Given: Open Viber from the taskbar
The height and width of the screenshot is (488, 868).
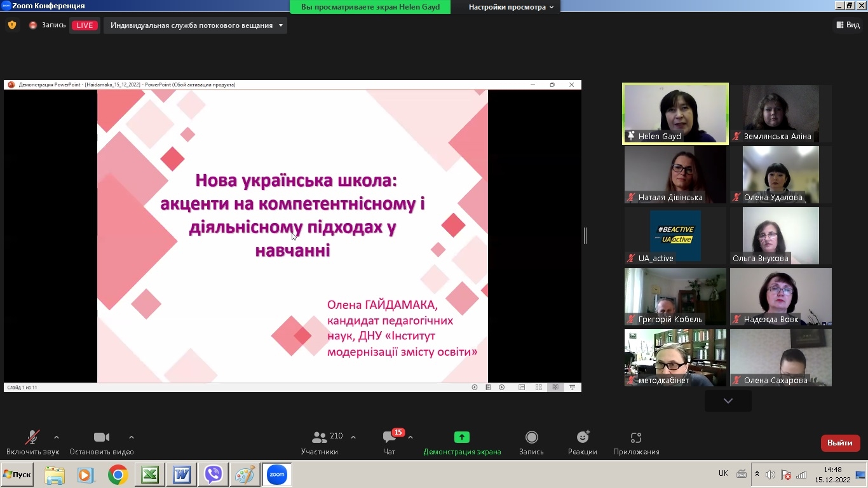Looking at the screenshot, I should point(214,475).
